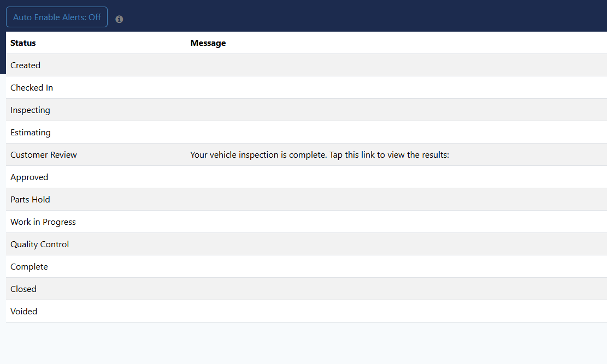This screenshot has width=607, height=364.
Task: Click the info icon beside Auto Enable Alerts
Action: coord(119,19)
